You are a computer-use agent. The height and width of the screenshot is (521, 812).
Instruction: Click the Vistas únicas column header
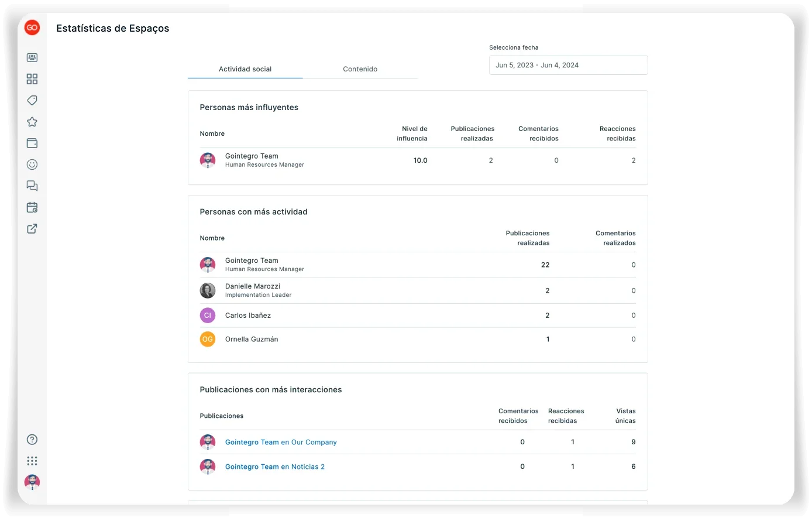625,416
